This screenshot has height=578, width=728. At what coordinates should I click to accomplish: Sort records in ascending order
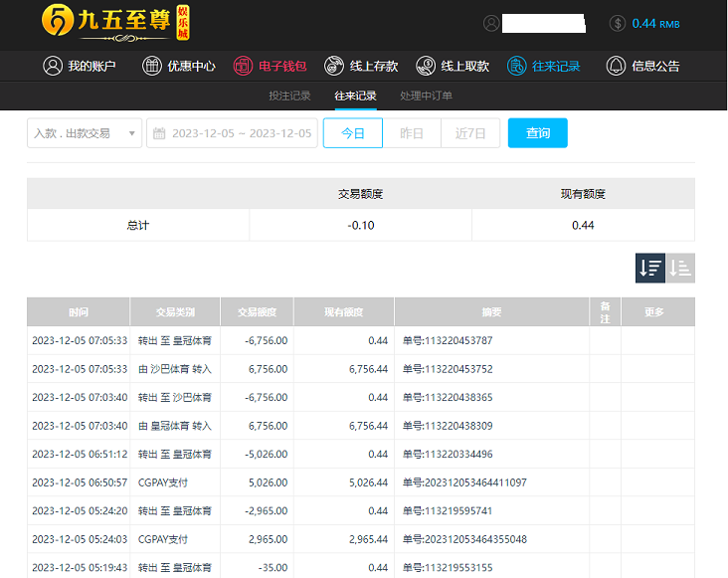[x=680, y=268]
